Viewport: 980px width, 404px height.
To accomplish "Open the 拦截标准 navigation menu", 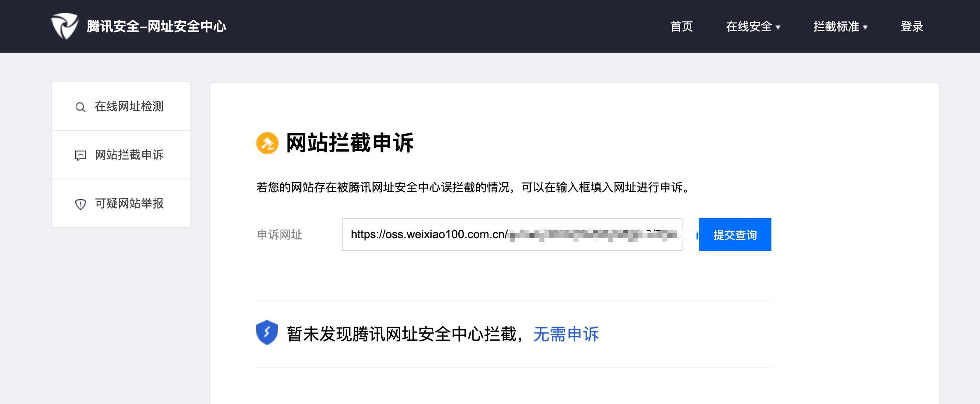I will pos(840,26).
